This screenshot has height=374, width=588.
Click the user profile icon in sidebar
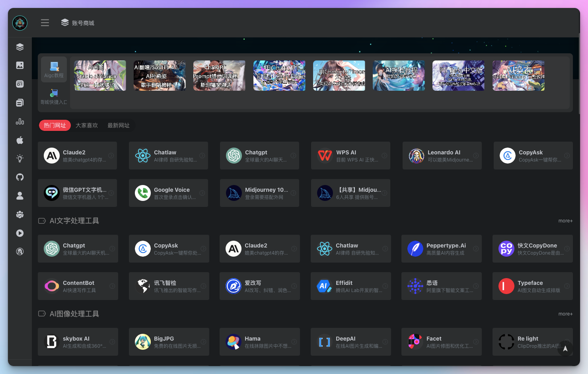click(20, 196)
